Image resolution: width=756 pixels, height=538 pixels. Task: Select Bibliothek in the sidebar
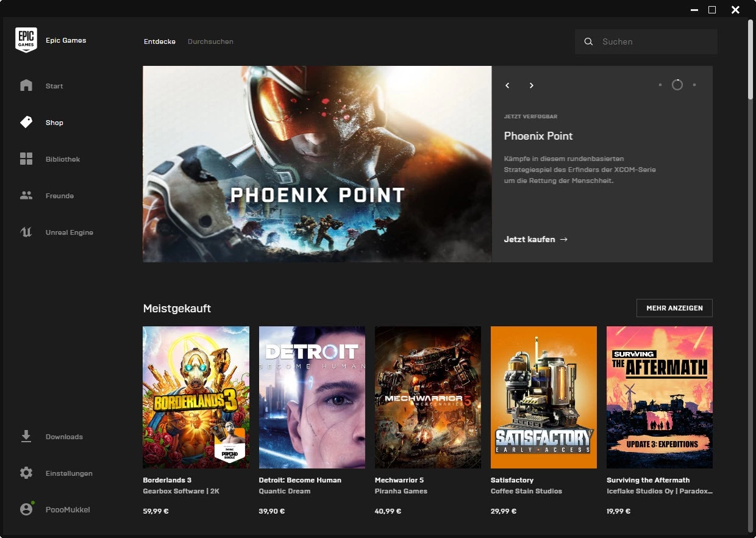[x=63, y=159]
